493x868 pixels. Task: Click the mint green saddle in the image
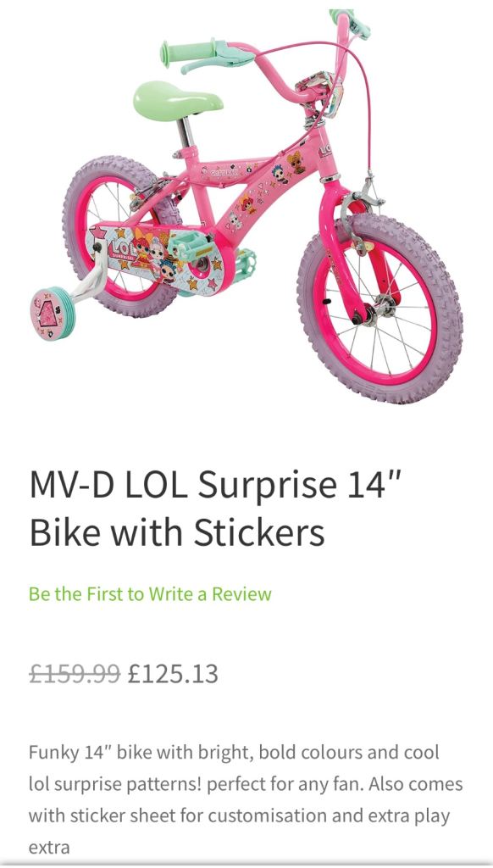[x=178, y=100]
